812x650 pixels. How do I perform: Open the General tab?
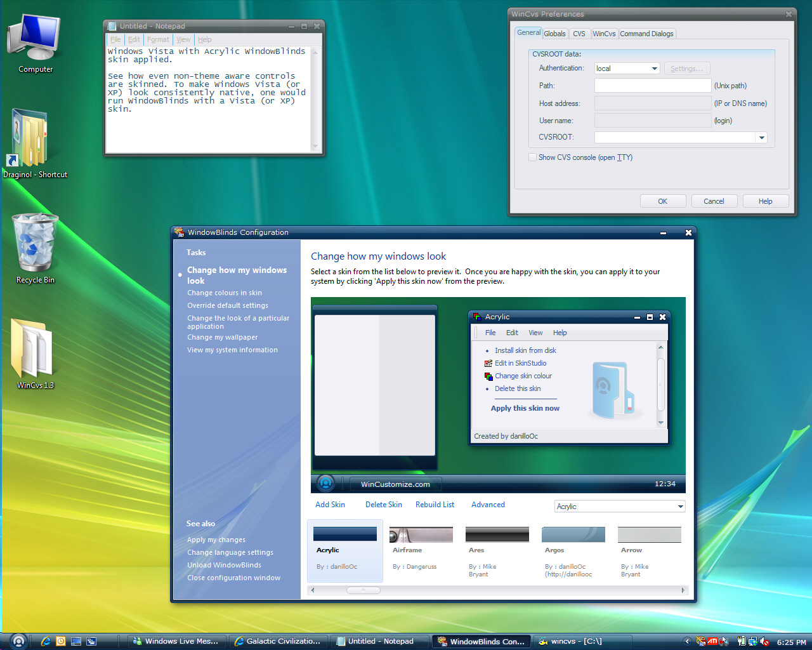(x=528, y=32)
